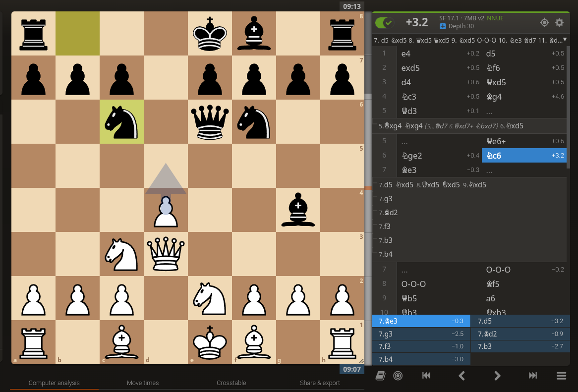Image resolution: width=578 pixels, height=392 pixels.
Task: Jump to last move
Action: pos(533,376)
